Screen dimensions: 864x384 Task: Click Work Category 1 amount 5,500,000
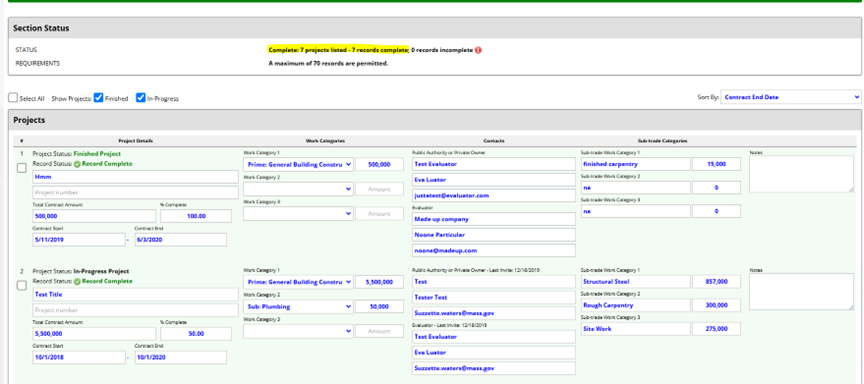click(380, 282)
